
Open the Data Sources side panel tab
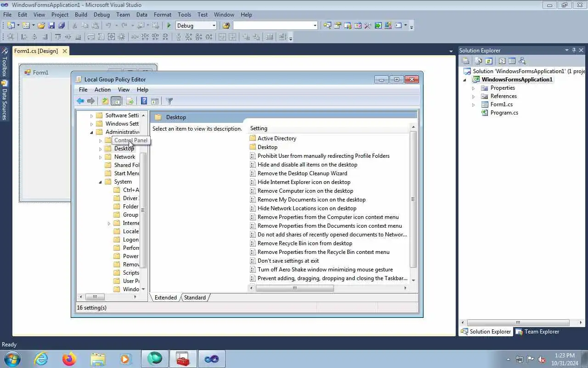pyautogui.click(x=4, y=101)
